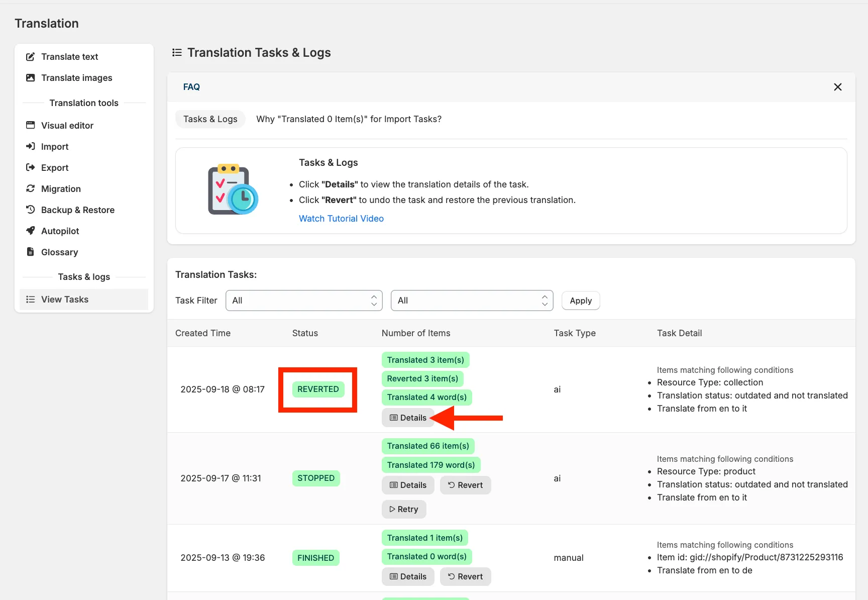Revert the stopped product translation task

coord(465,485)
